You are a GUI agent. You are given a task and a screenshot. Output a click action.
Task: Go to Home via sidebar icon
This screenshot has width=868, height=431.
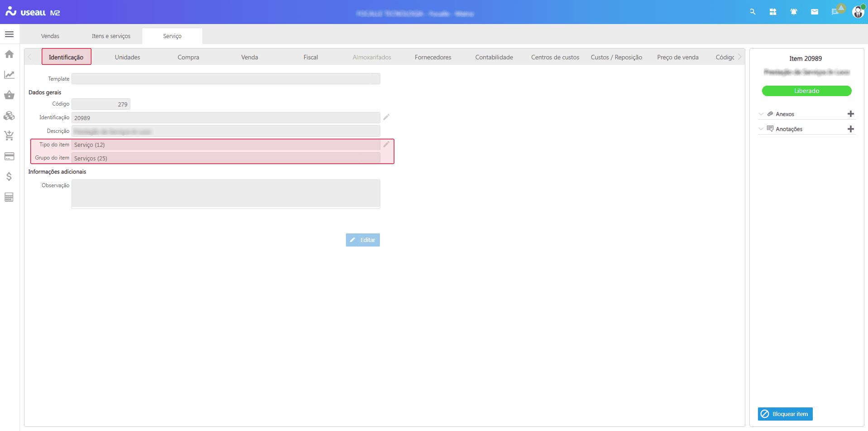tap(9, 54)
